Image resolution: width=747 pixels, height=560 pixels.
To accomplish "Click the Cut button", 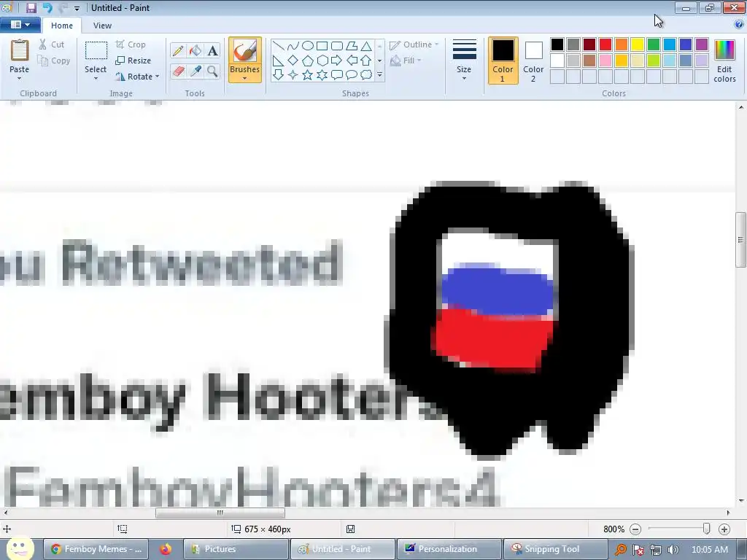I will [52, 44].
